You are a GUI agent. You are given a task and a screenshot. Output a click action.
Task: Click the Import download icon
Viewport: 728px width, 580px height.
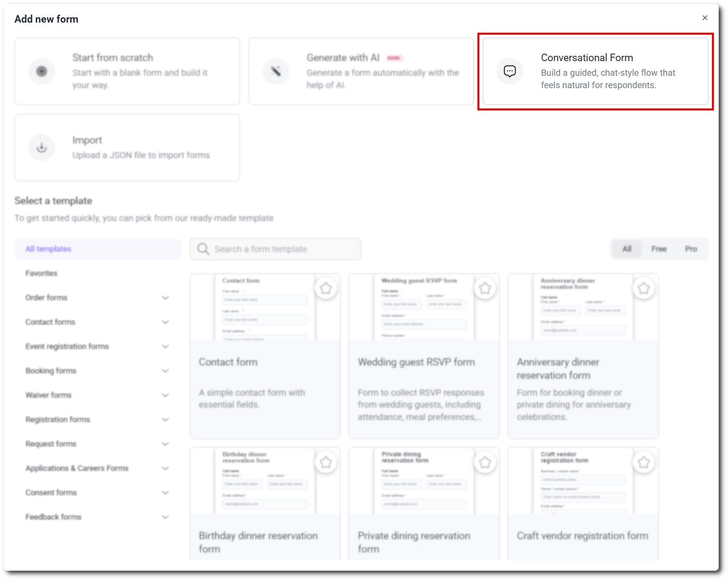click(42, 147)
